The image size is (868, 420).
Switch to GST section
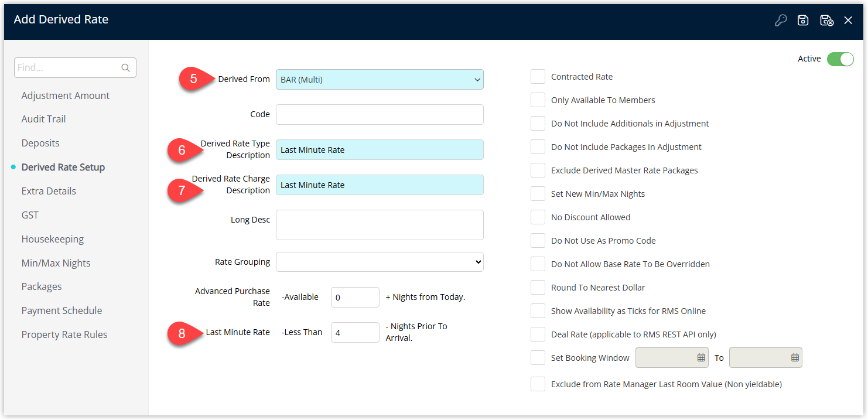click(x=30, y=215)
